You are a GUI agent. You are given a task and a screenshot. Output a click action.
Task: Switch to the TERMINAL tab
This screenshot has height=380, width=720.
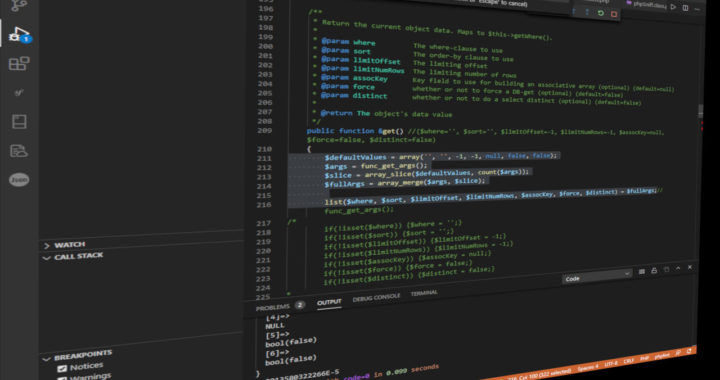[424, 293]
